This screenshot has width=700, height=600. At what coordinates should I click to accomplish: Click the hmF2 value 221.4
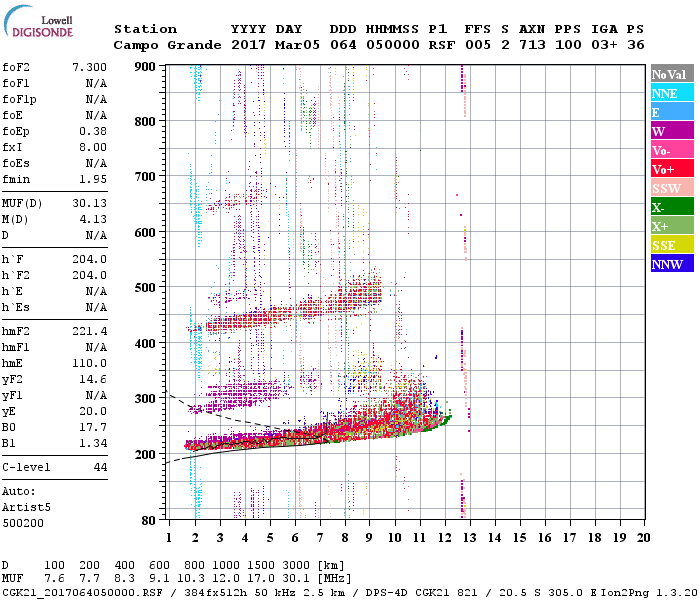(89, 330)
